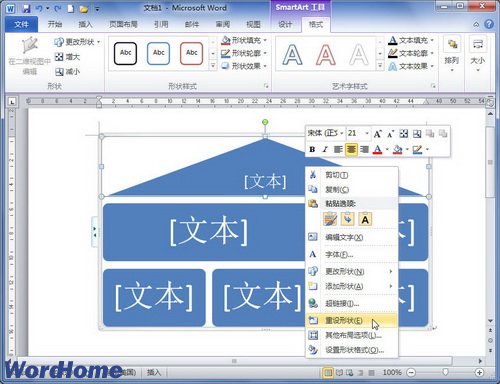Select 字体(F)... in context menu
500x384 pixels.
[x=352, y=255]
